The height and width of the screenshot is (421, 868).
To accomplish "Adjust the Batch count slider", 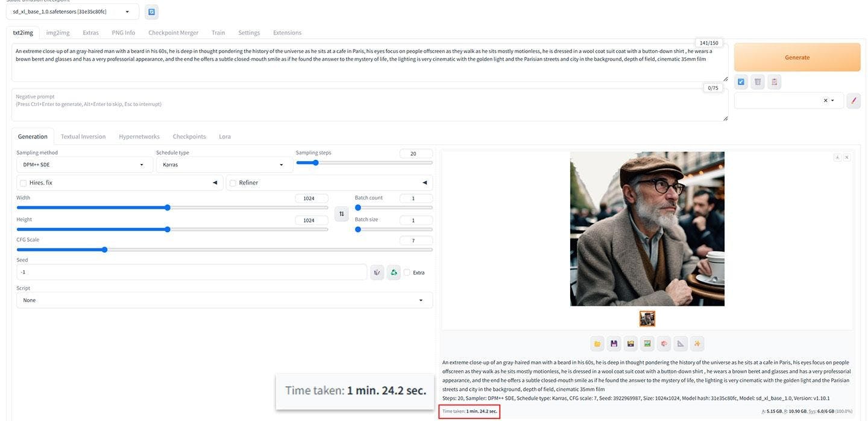I will tap(394, 207).
